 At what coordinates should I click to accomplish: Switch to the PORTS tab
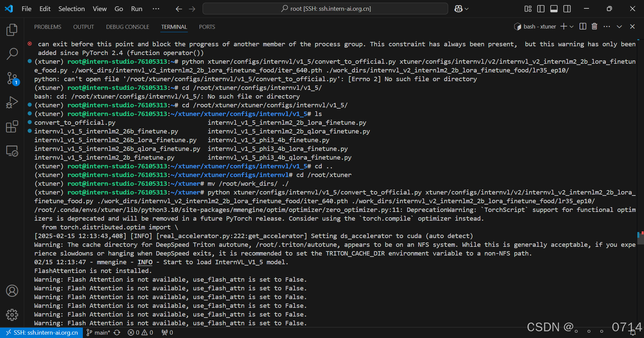pyautogui.click(x=207, y=27)
